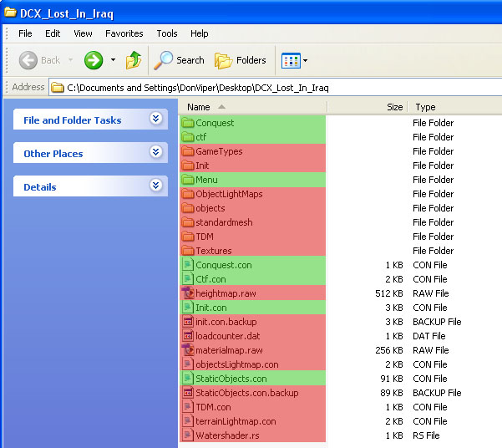Click the green Forward arrow button

pos(94,60)
